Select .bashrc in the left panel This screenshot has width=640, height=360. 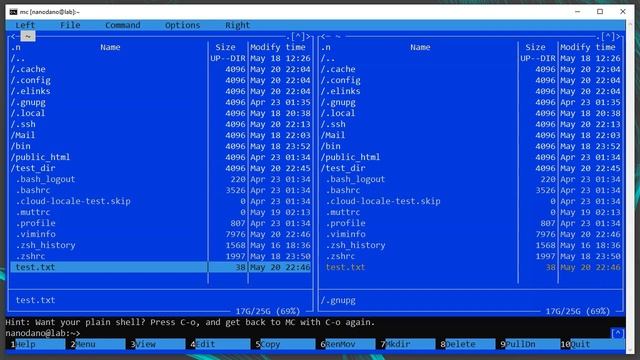[160, 190]
